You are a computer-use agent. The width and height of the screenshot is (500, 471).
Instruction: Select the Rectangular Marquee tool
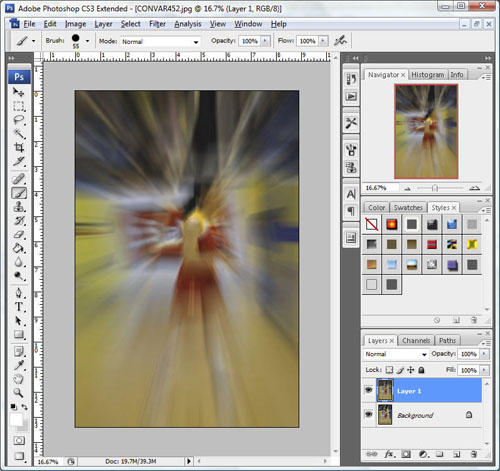click(x=18, y=106)
